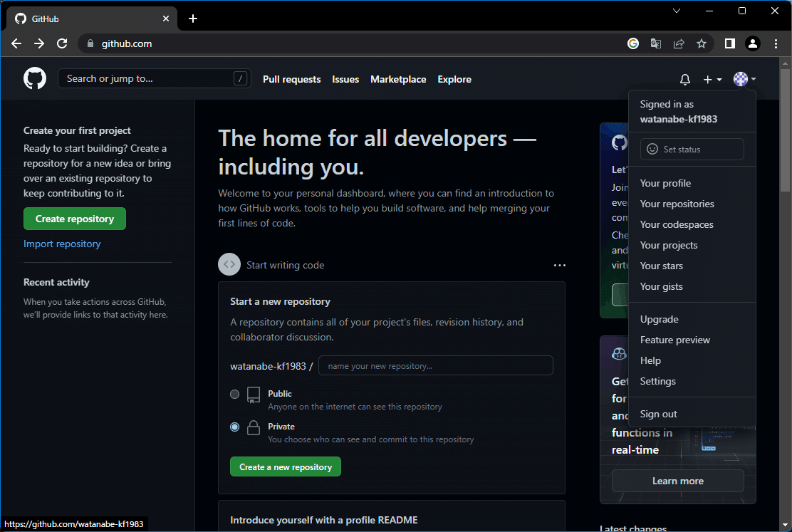Click the page vertical scrollbar
The height and width of the screenshot is (532, 792).
784,131
